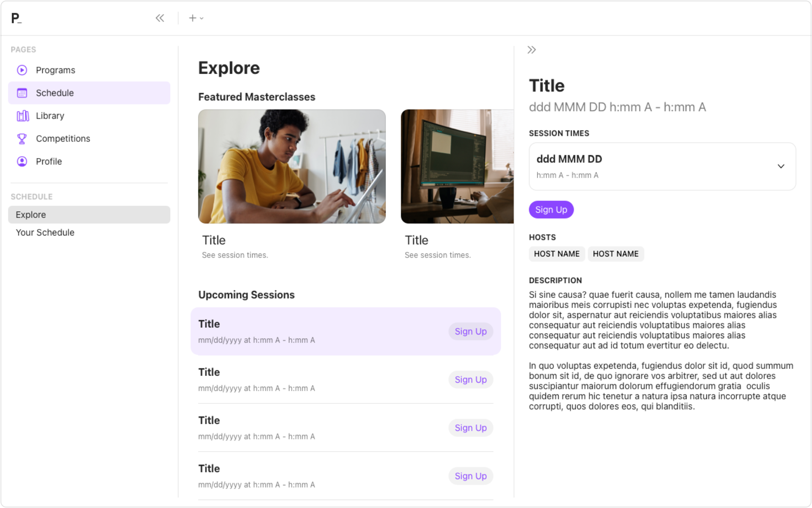
Task: Click the Programs play icon
Action: tap(22, 70)
